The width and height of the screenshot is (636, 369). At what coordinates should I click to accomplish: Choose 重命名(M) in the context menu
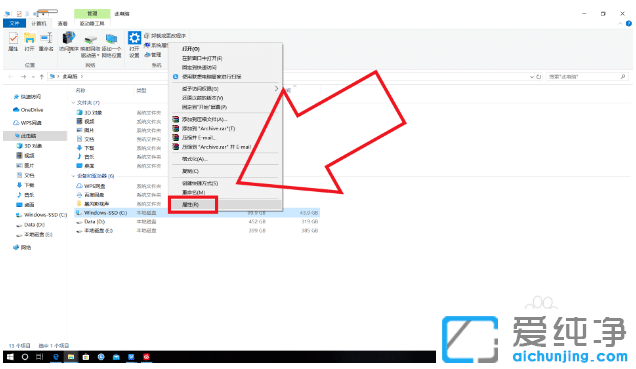coord(225,192)
